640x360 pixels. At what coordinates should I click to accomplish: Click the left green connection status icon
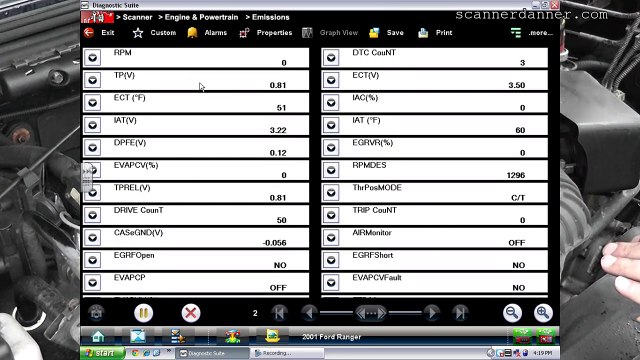coord(522,336)
